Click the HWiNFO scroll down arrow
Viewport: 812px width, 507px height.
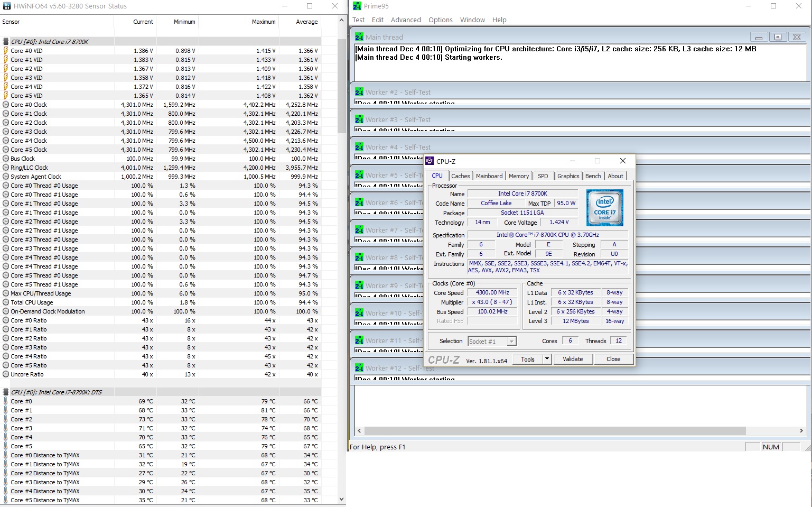(341, 499)
